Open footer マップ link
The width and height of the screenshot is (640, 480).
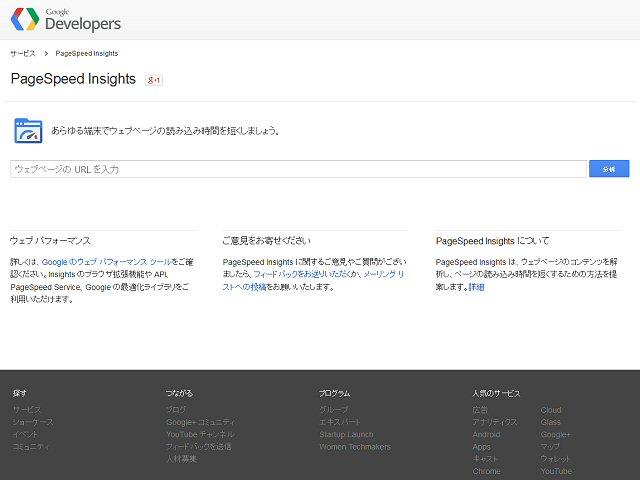pos(550,447)
